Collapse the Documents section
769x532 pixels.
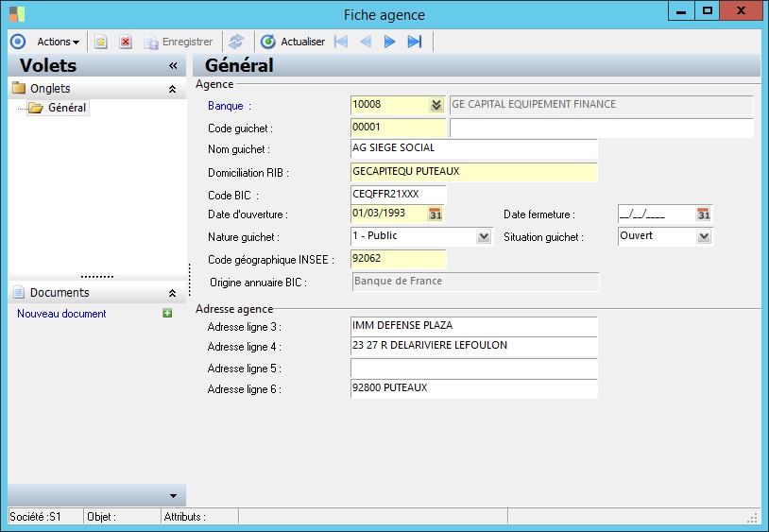[172, 293]
